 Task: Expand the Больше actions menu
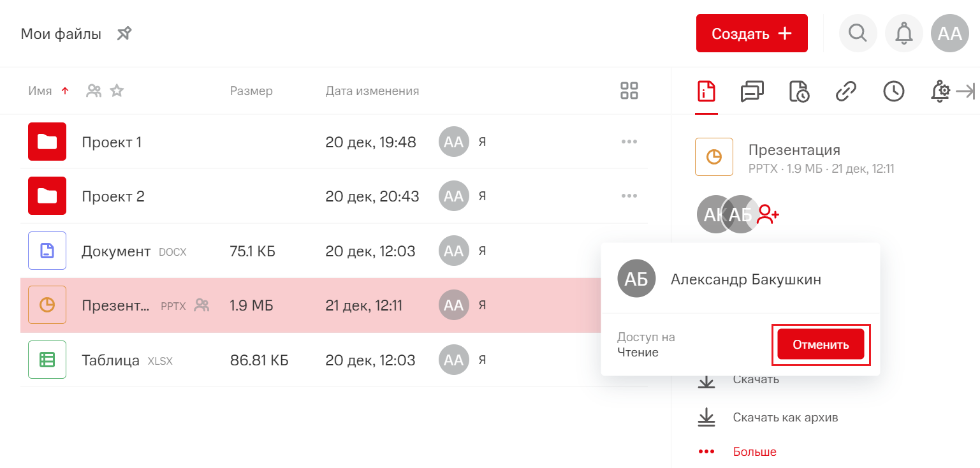(x=754, y=452)
